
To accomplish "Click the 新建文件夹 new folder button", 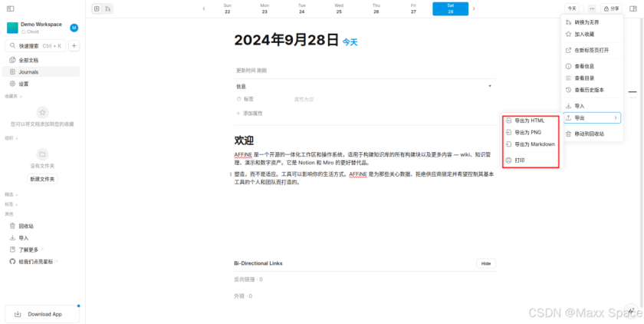I will pos(42,179).
